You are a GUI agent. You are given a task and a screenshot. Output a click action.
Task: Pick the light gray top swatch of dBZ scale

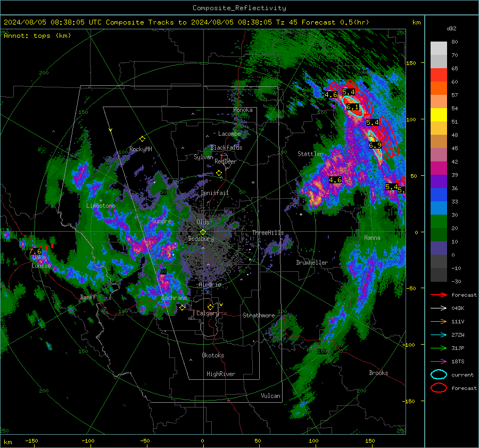point(439,48)
